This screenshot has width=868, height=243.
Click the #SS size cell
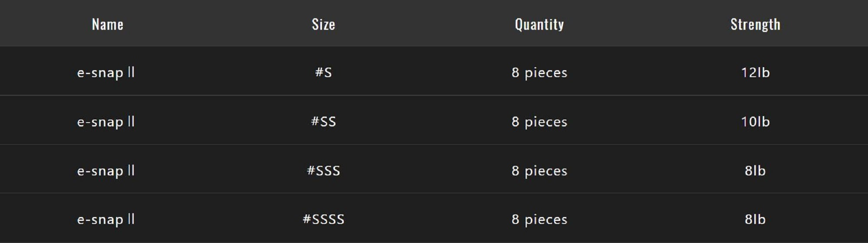(x=323, y=122)
